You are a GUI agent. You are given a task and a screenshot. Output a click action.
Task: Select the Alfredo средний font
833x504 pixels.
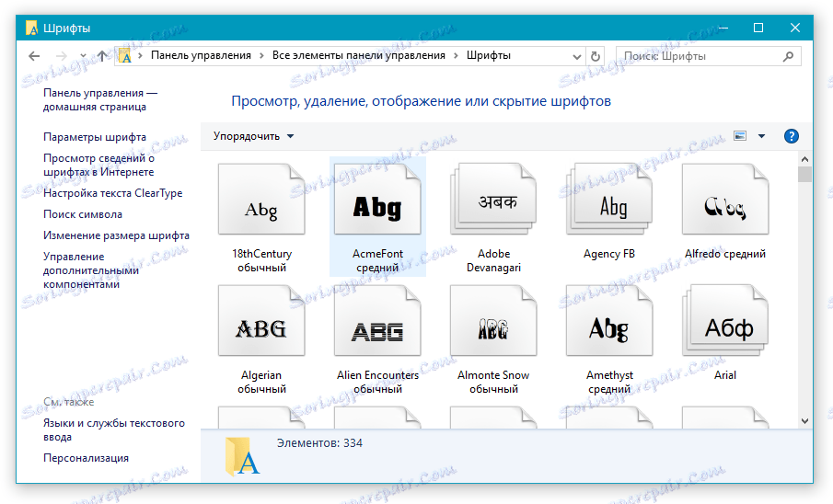[725, 211]
